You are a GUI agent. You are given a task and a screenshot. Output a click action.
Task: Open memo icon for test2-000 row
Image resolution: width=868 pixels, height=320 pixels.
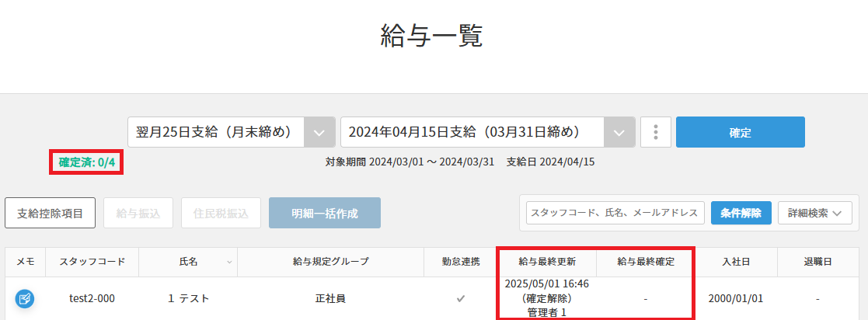(25, 299)
